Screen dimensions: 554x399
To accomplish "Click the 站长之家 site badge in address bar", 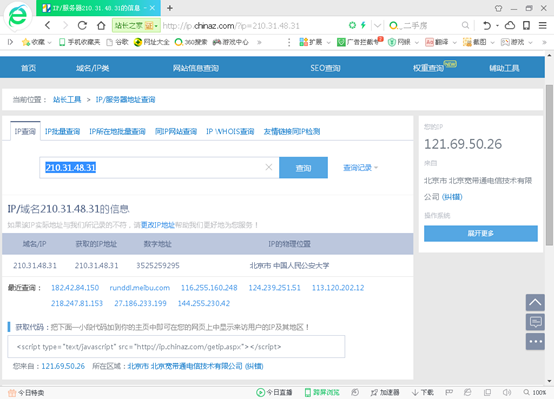I will [136, 25].
